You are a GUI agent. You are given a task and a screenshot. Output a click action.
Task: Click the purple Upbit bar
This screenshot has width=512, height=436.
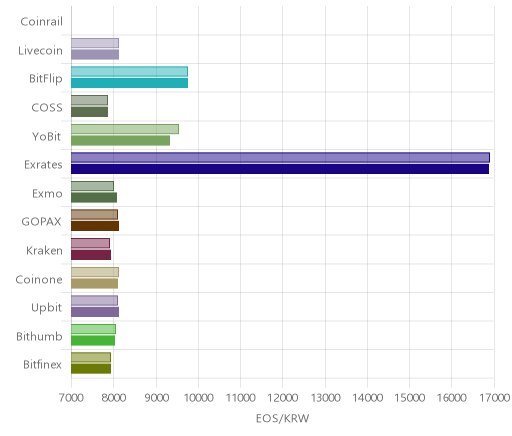pyautogui.click(x=95, y=312)
